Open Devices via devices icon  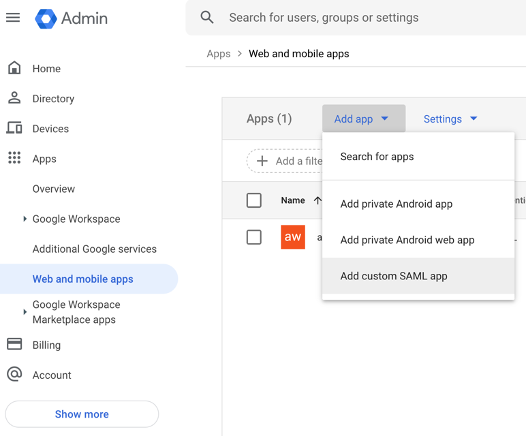pyautogui.click(x=14, y=128)
